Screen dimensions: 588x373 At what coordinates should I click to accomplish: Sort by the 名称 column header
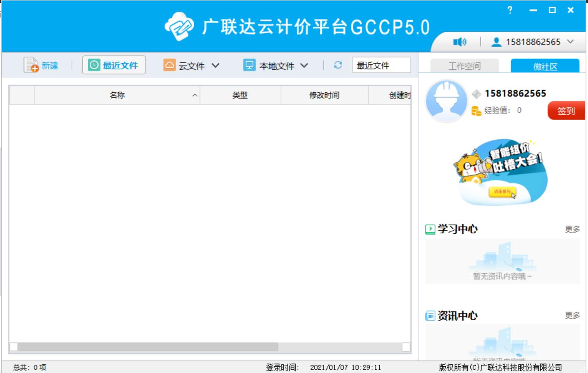[x=117, y=95]
